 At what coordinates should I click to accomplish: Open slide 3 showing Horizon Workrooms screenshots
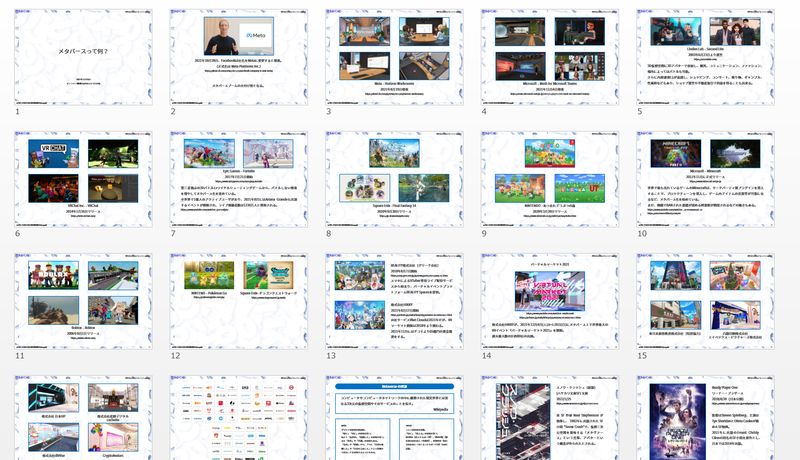(394, 57)
